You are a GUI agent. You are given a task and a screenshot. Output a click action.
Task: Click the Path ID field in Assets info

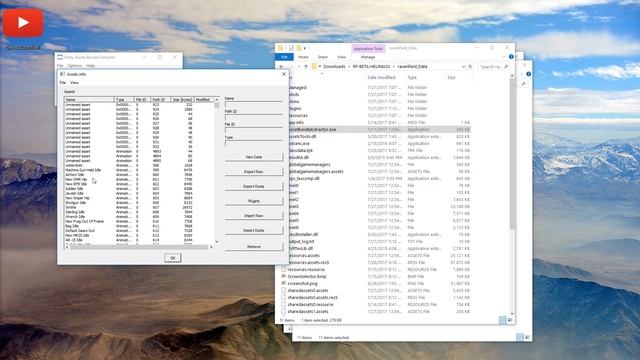[253, 117]
